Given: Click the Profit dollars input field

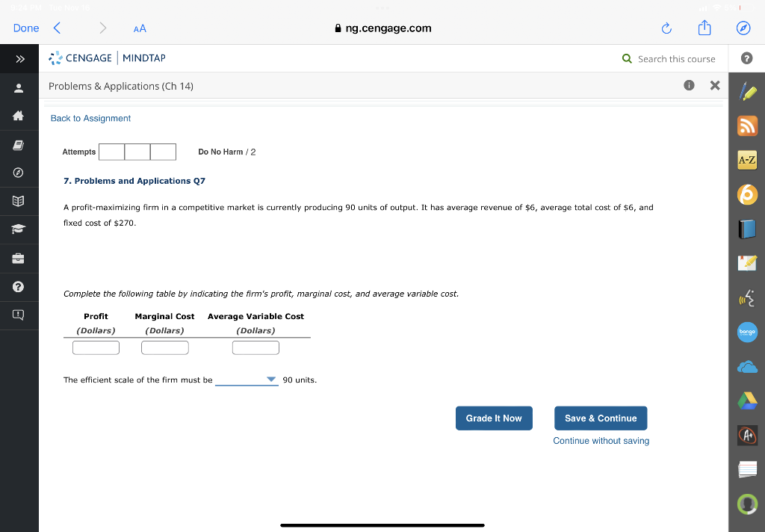Looking at the screenshot, I should (96, 347).
